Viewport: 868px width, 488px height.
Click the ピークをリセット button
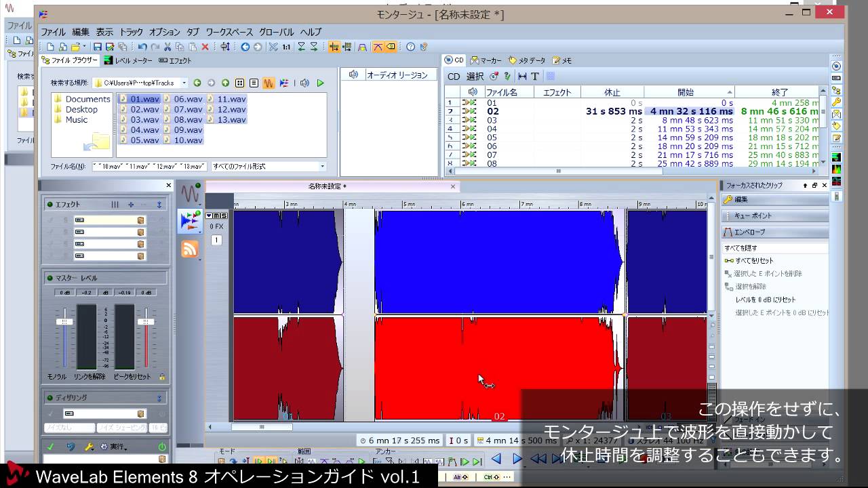pyautogui.click(x=131, y=376)
